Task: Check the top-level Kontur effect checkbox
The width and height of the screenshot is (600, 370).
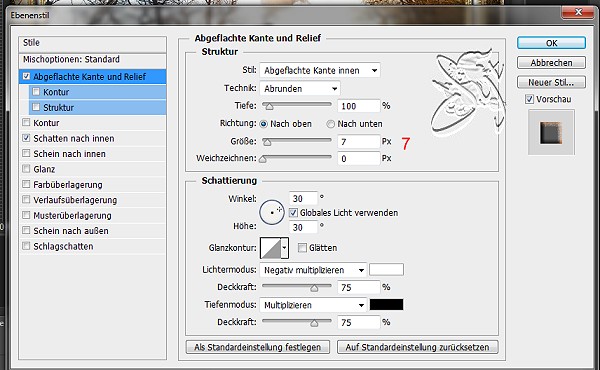Action: 26,122
